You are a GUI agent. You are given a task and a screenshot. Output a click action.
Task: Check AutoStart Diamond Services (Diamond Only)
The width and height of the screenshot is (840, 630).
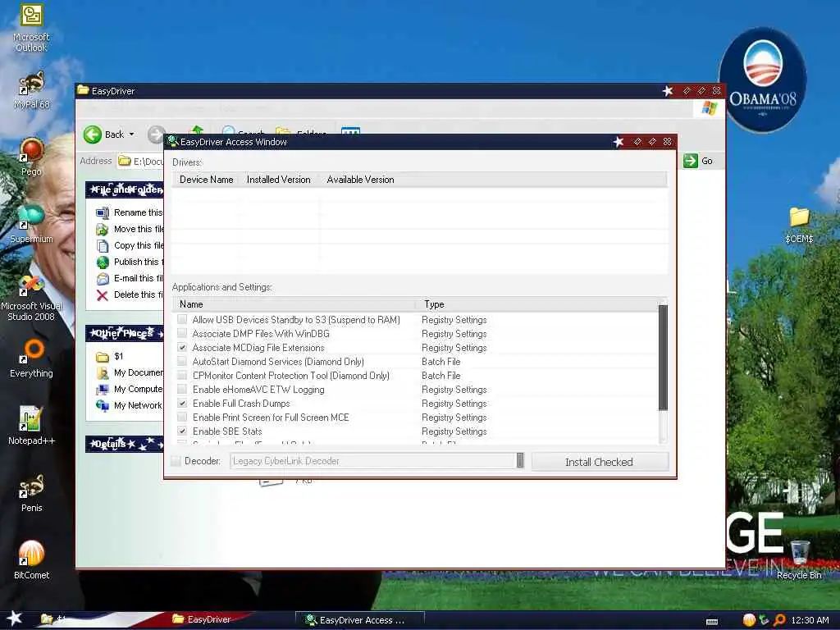[x=182, y=361]
